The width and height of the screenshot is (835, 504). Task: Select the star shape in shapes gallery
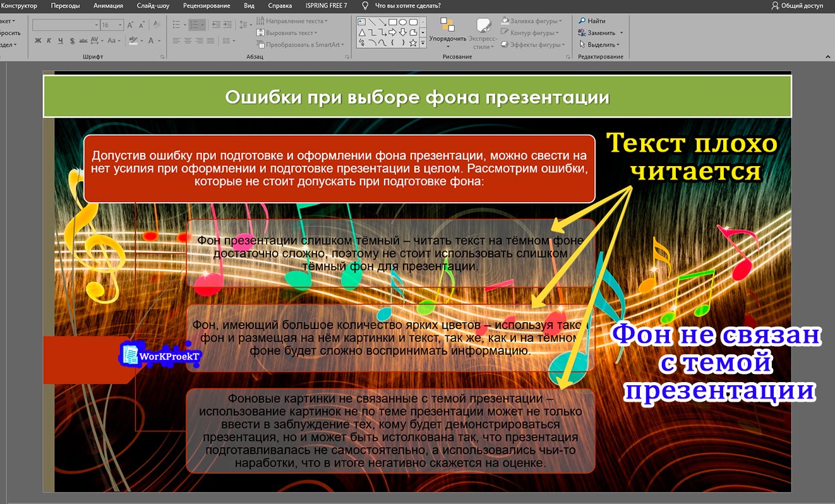pyautogui.click(x=413, y=43)
